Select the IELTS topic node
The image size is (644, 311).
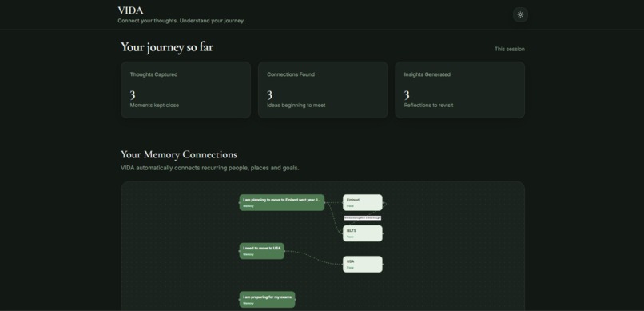[x=363, y=233]
